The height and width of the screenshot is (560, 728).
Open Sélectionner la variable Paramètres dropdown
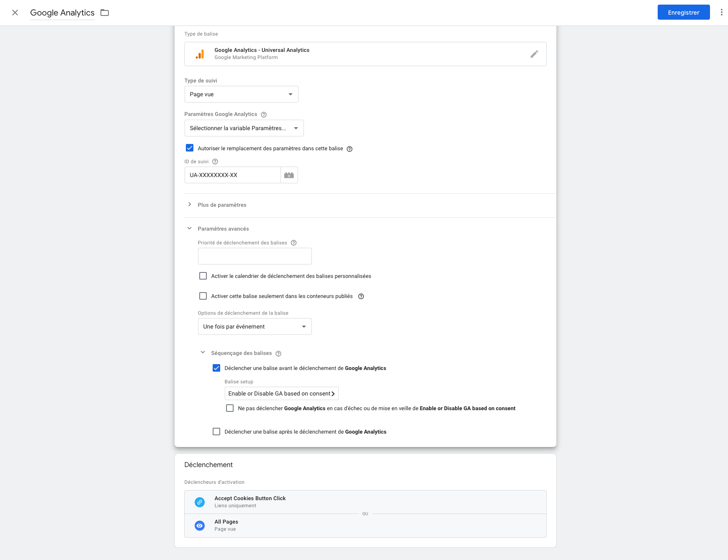tap(244, 128)
